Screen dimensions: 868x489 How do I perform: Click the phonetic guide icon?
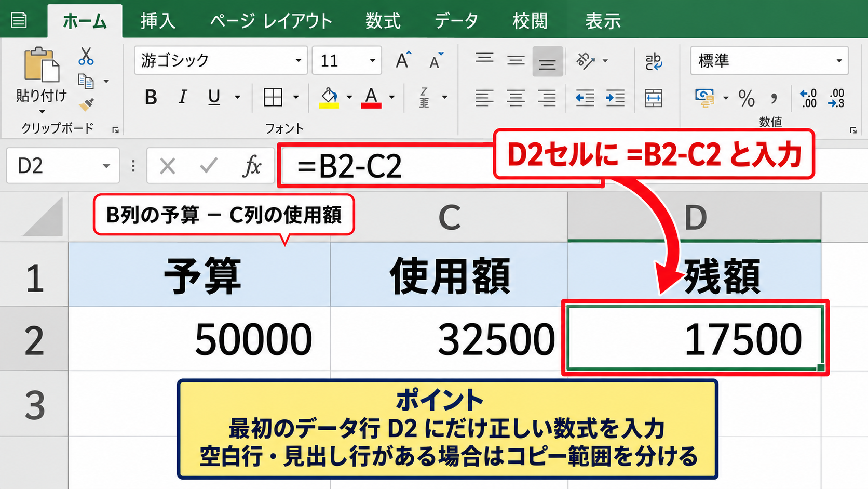424,97
